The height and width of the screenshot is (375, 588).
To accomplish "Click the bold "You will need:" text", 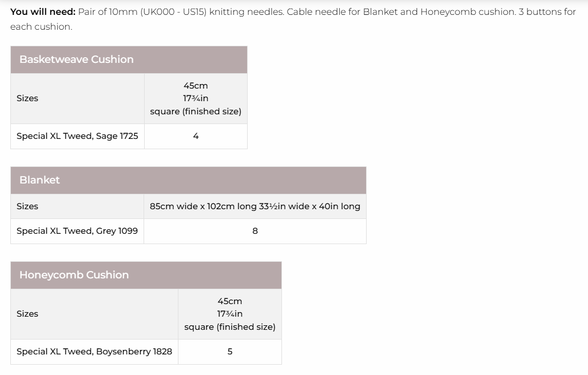I will [43, 11].
